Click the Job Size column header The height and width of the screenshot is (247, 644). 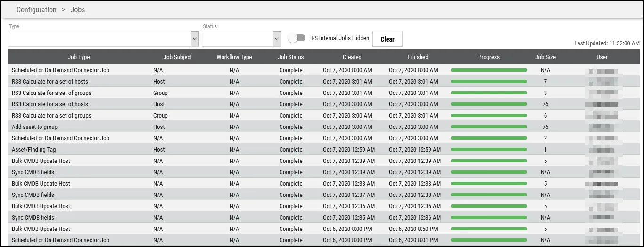[545, 57]
